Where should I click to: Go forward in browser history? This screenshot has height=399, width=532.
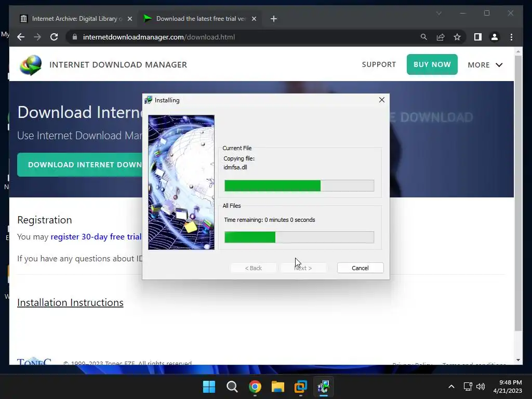(x=37, y=37)
